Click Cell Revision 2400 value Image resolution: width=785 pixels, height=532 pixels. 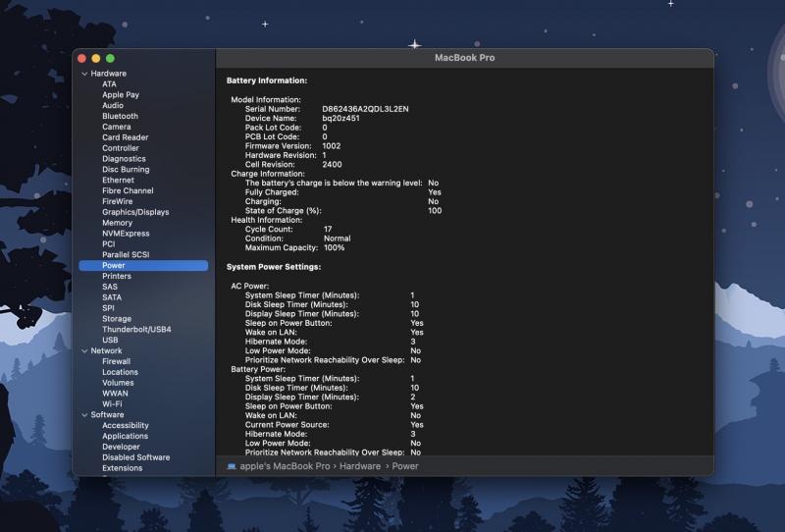click(332, 165)
